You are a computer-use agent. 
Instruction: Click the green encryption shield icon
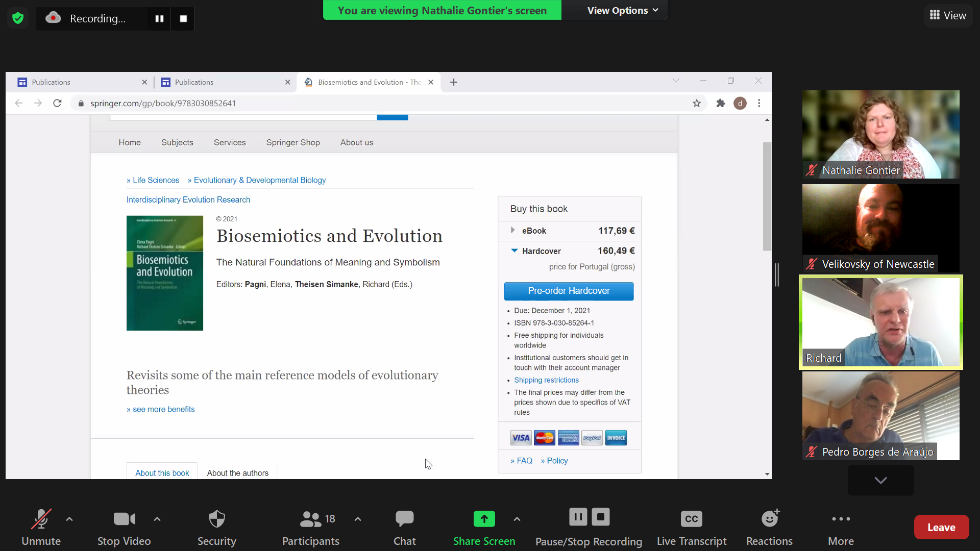pyautogui.click(x=18, y=18)
